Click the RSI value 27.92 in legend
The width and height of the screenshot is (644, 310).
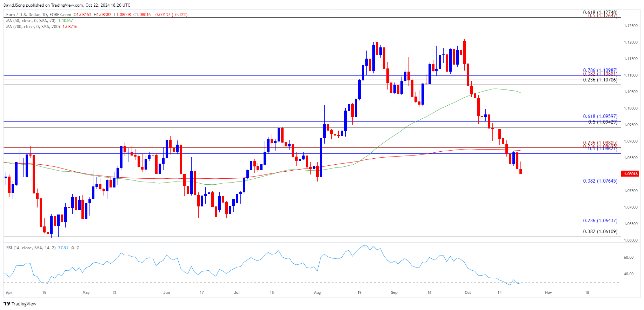(63, 248)
